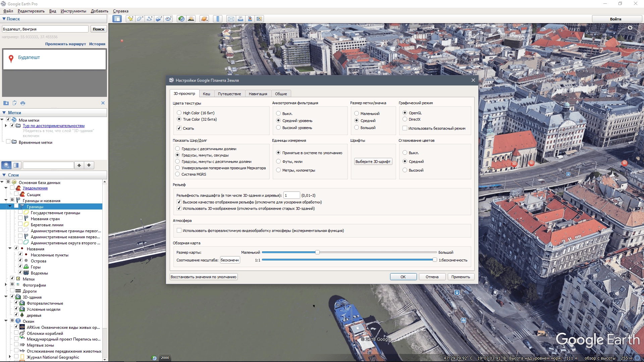Add a placemark with pushpin icon

[x=130, y=19]
